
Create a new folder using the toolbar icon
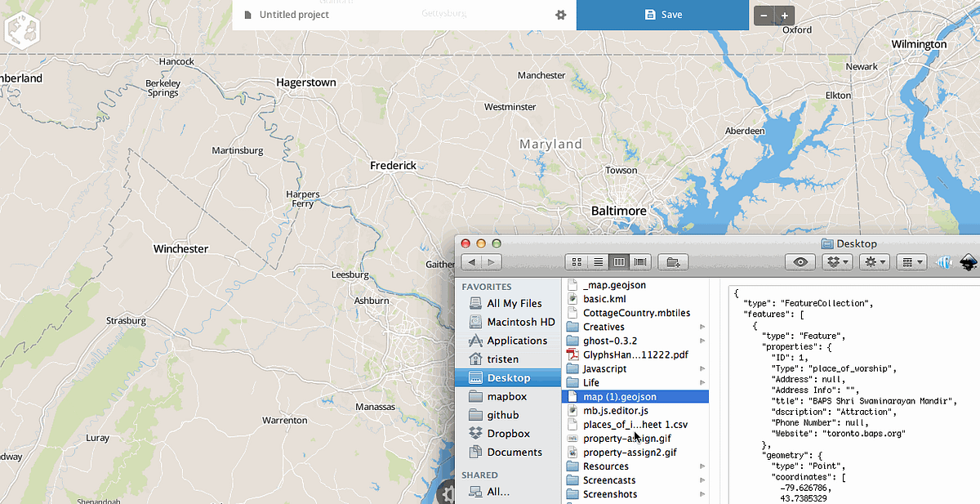click(672, 261)
